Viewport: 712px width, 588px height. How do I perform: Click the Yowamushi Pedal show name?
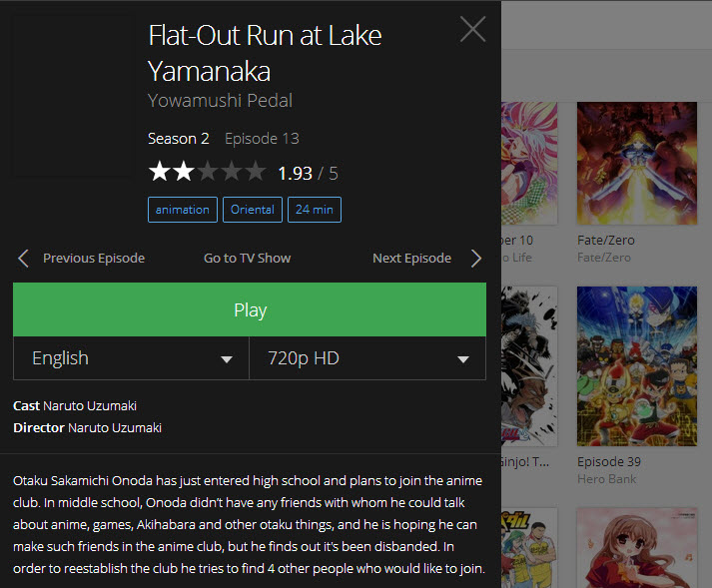click(221, 101)
